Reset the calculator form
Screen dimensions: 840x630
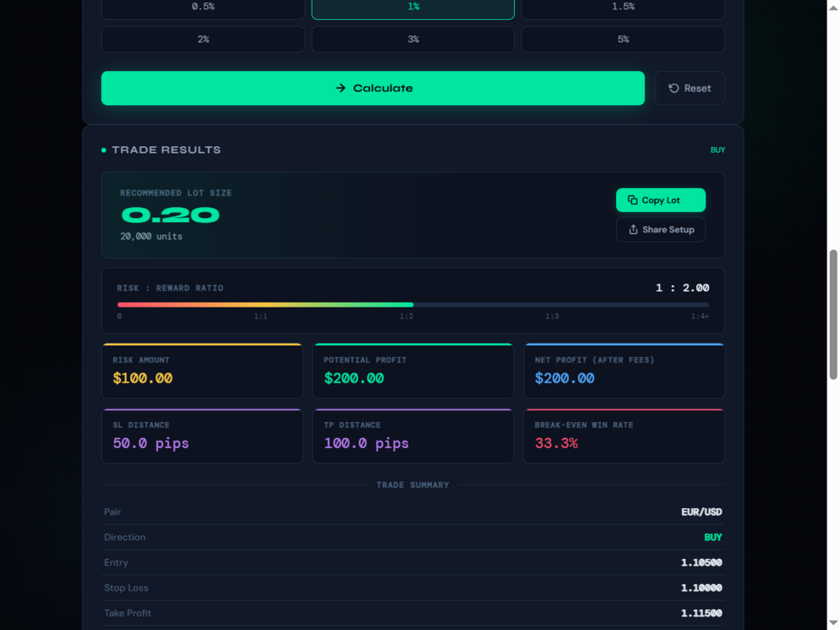coord(689,88)
